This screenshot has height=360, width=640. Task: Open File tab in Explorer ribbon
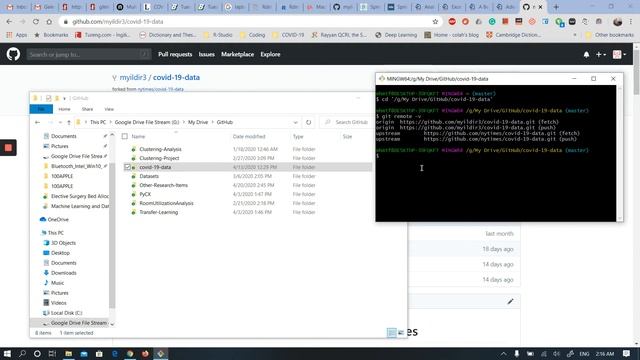(41, 109)
